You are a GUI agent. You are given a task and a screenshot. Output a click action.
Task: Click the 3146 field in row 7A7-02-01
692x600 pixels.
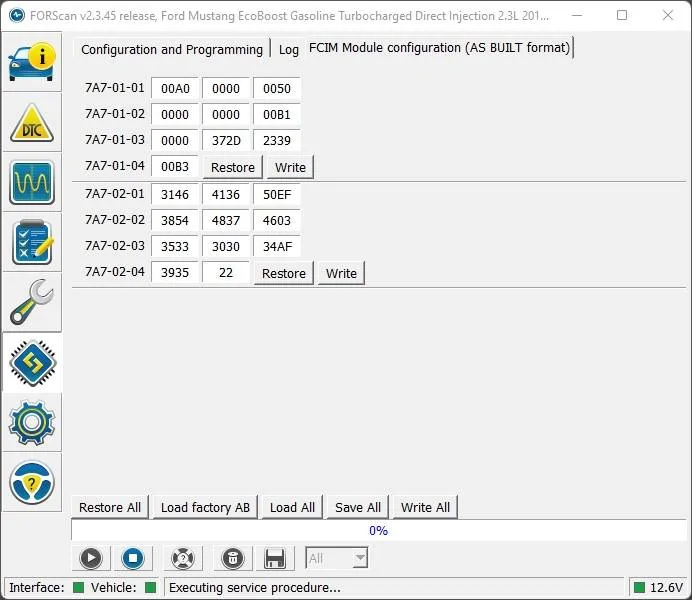point(175,194)
